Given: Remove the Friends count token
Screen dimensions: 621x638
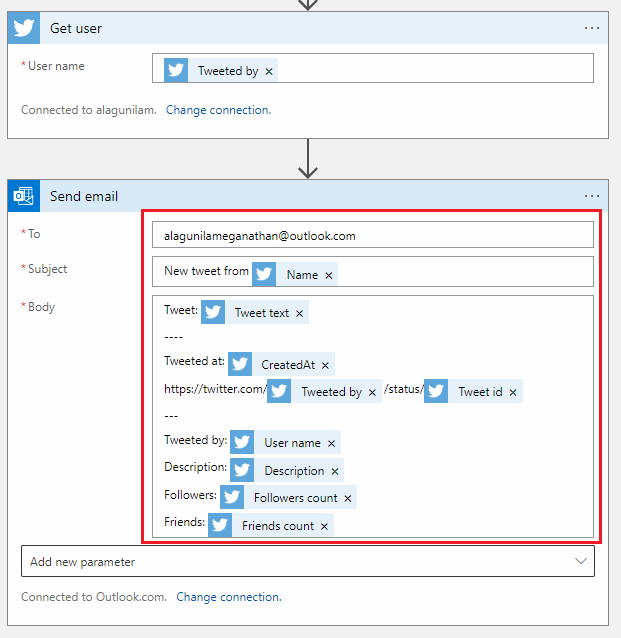Looking at the screenshot, I should [x=324, y=527].
